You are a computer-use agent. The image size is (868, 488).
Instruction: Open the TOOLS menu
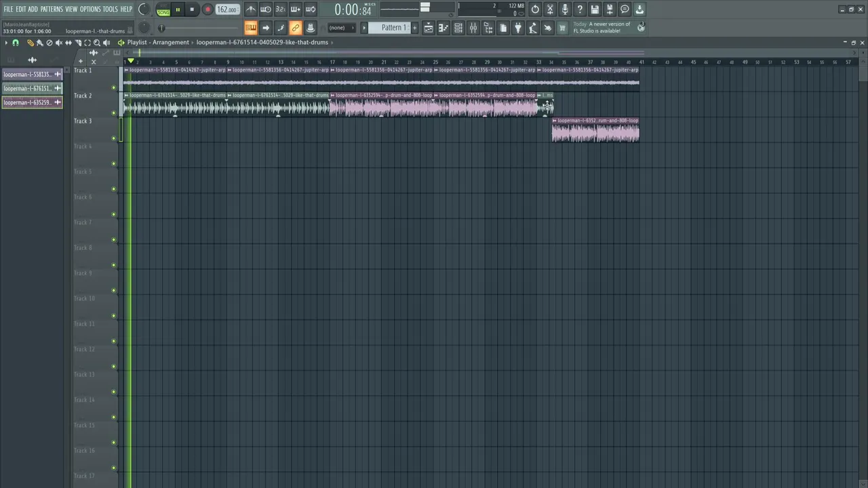[110, 9]
